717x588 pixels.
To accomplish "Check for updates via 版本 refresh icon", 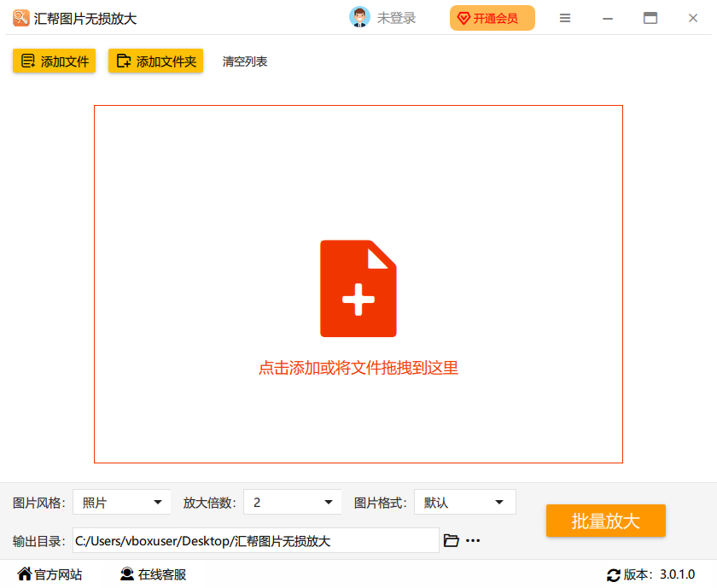I will pyautogui.click(x=613, y=574).
